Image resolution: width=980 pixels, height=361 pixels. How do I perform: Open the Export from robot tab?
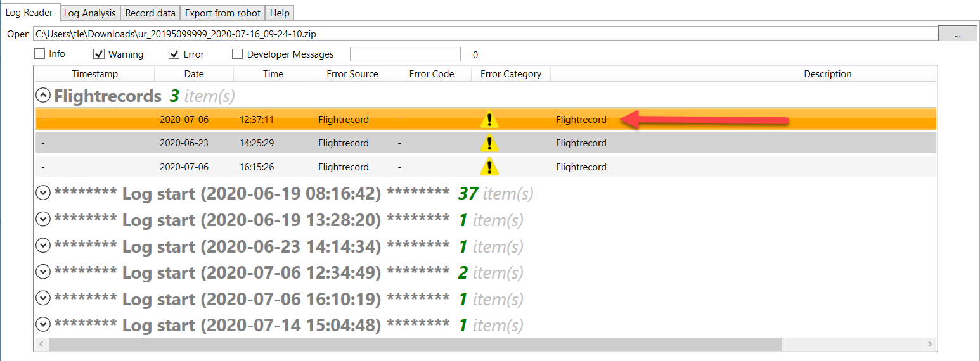[x=222, y=13]
